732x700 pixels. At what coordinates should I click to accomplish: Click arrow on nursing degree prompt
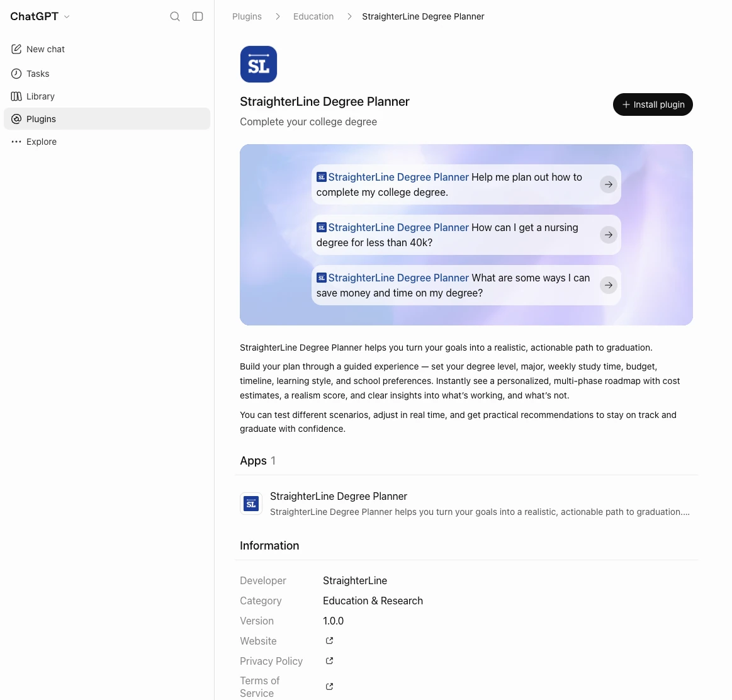(608, 235)
